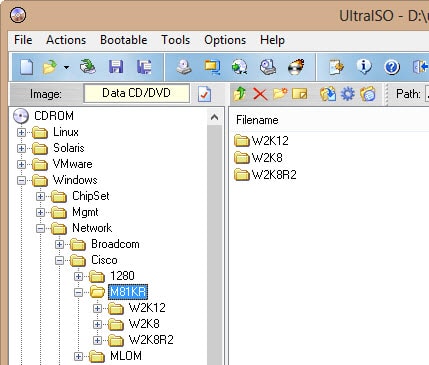The height and width of the screenshot is (365, 429).
Task: Click the Extract files icon
Action: [x=328, y=94]
